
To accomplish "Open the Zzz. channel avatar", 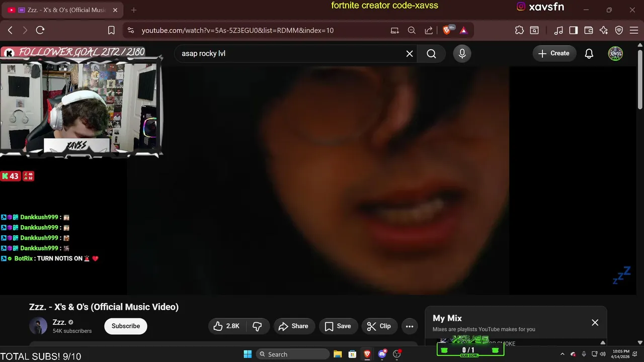I will 38,326.
